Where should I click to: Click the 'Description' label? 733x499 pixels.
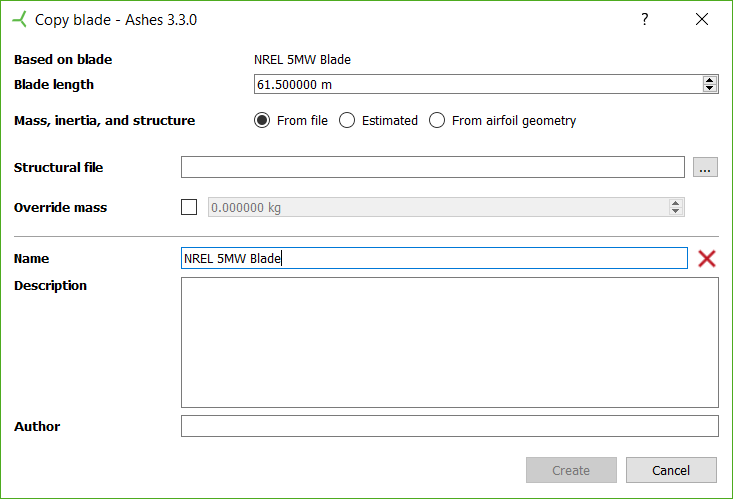(x=50, y=285)
